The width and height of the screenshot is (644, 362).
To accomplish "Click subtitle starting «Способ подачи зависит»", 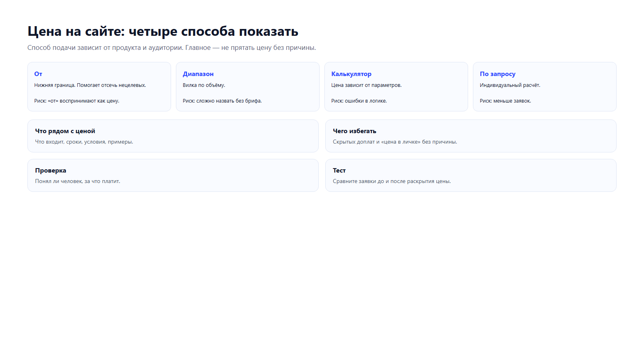I will [x=171, y=48].
